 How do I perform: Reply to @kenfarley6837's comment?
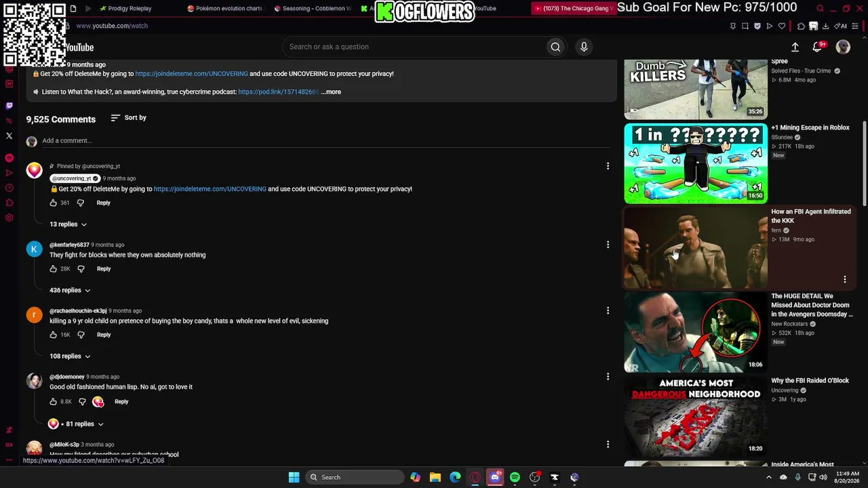click(x=104, y=269)
